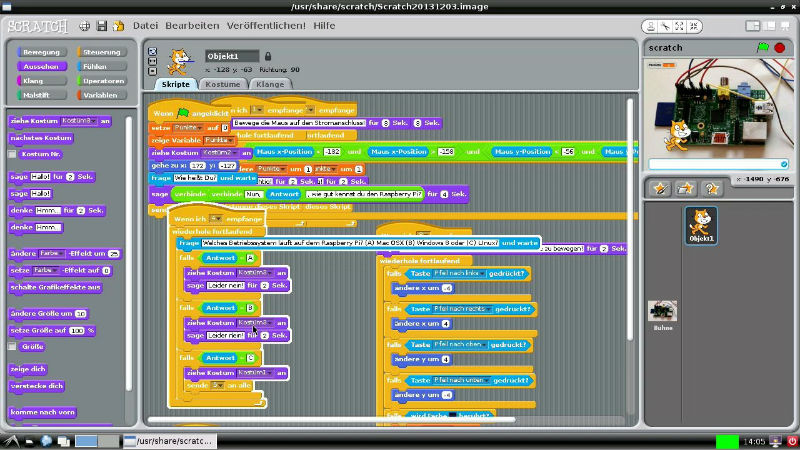Click the green flag to start scripts
This screenshot has width=800, height=450.
(x=763, y=47)
